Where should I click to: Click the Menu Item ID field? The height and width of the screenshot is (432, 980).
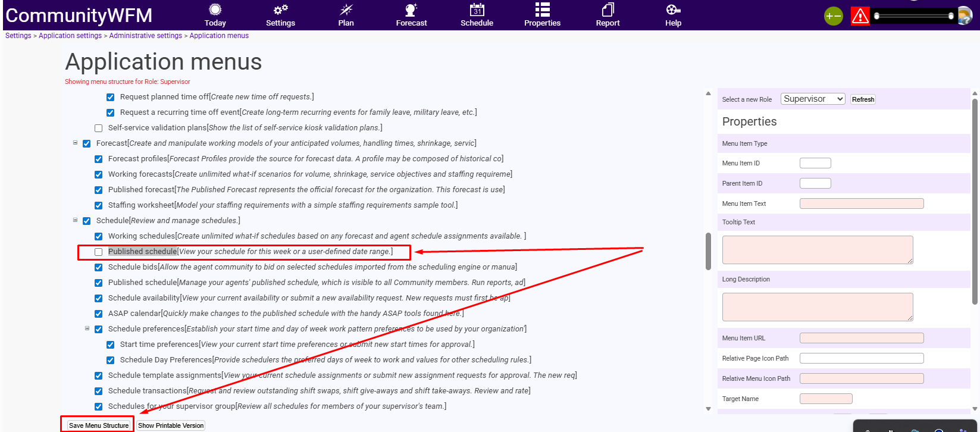815,163
